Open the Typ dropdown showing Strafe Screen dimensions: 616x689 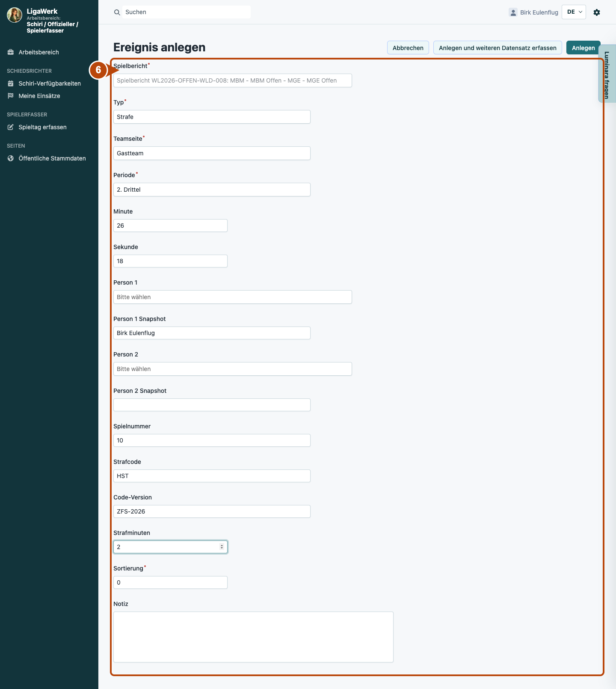(x=212, y=117)
